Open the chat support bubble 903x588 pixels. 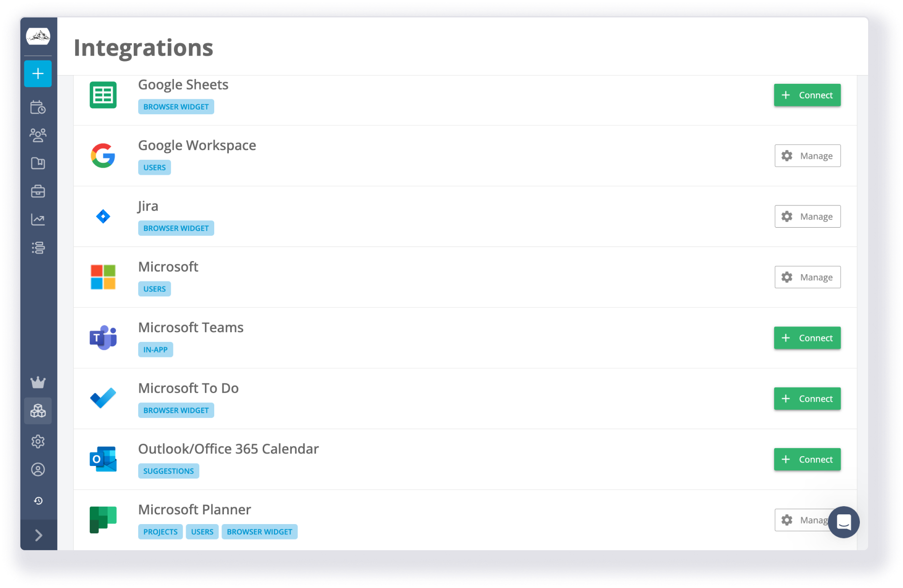[843, 522]
